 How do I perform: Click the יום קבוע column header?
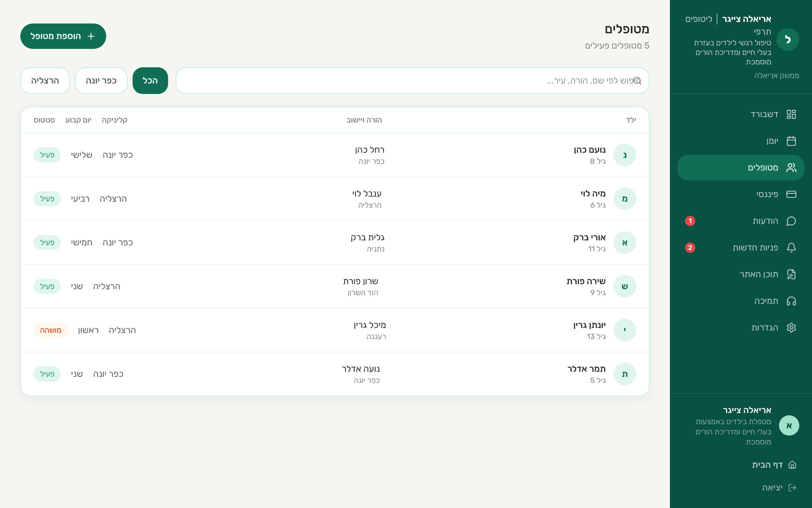pos(78,120)
